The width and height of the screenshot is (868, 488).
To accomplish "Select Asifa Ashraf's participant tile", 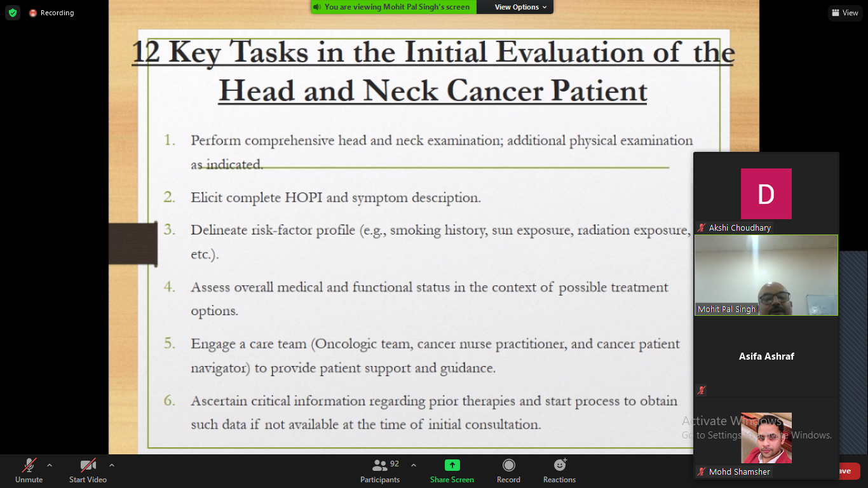I will [766, 356].
